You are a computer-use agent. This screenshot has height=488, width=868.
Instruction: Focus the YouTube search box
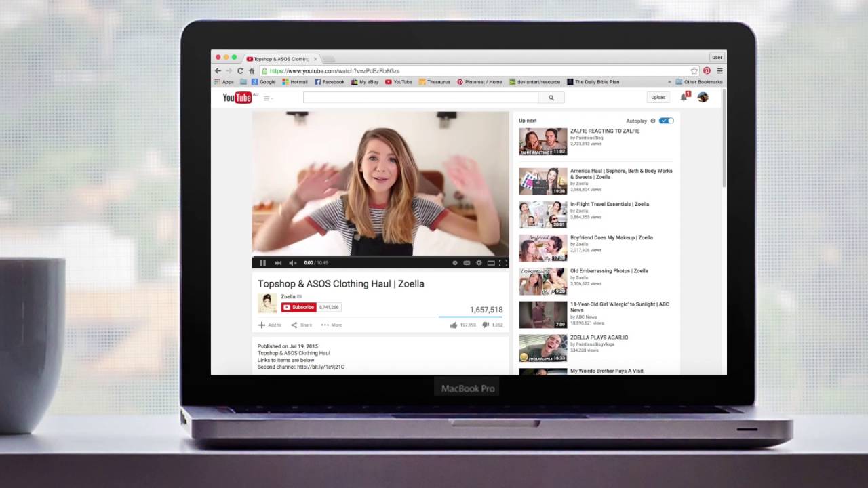[x=420, y=98]
